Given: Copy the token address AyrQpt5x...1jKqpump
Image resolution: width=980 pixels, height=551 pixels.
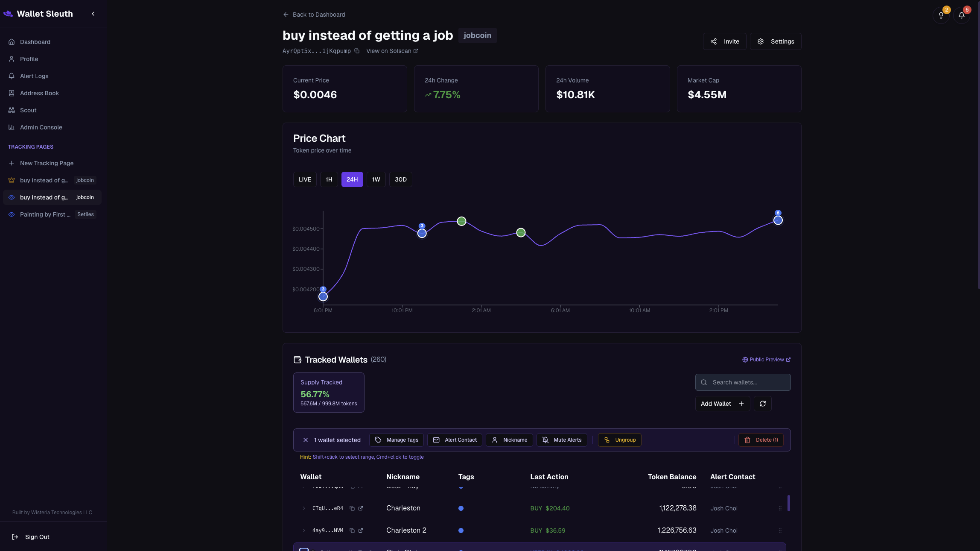Looking at the screenshot, I should click(x=357, y=51).
